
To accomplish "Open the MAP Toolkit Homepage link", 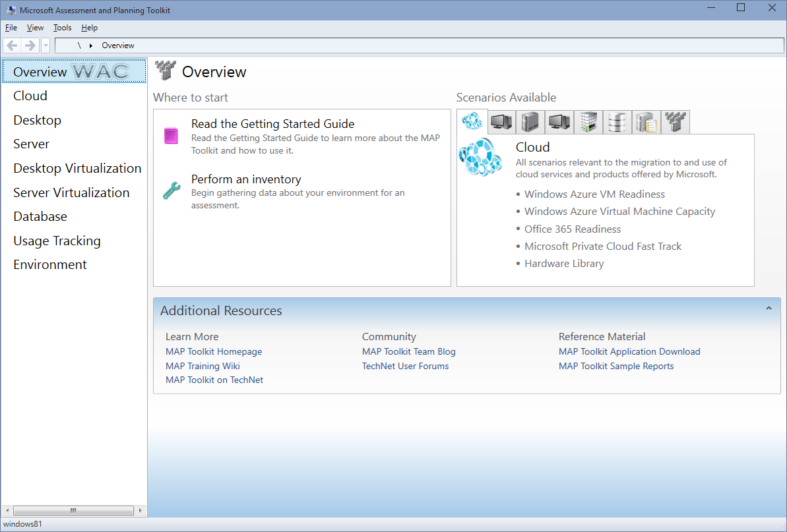I will pyautogui.click(x=214, y=351).
